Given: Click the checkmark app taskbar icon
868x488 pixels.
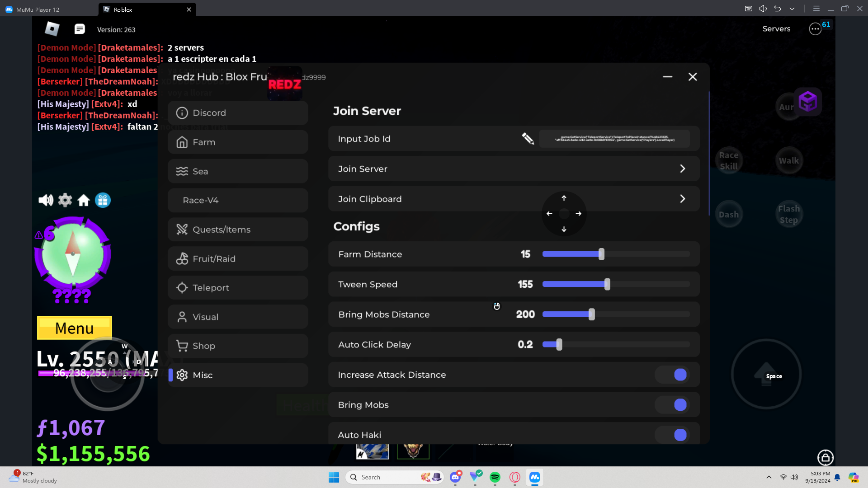Looking at the screenshot, I should [x=475, y=476].
